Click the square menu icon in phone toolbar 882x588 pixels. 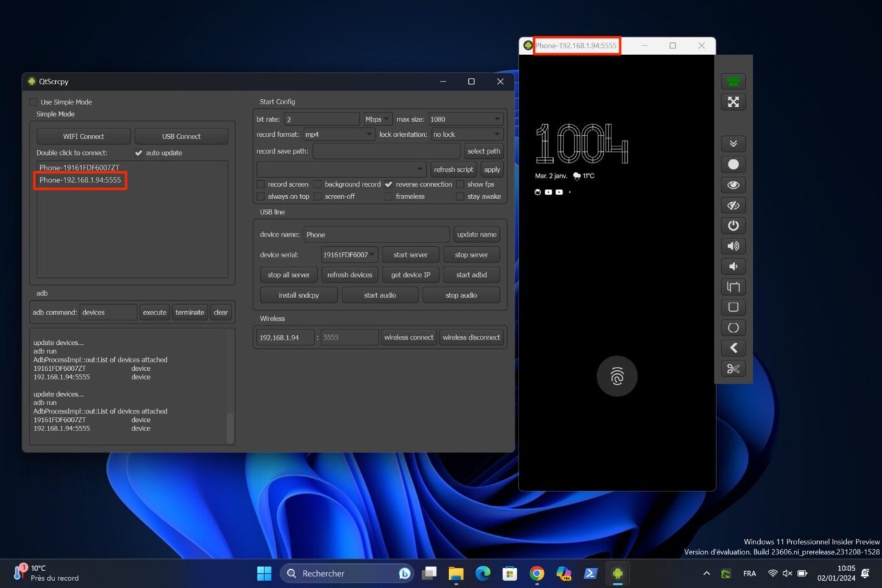click(x=733, y=307)
